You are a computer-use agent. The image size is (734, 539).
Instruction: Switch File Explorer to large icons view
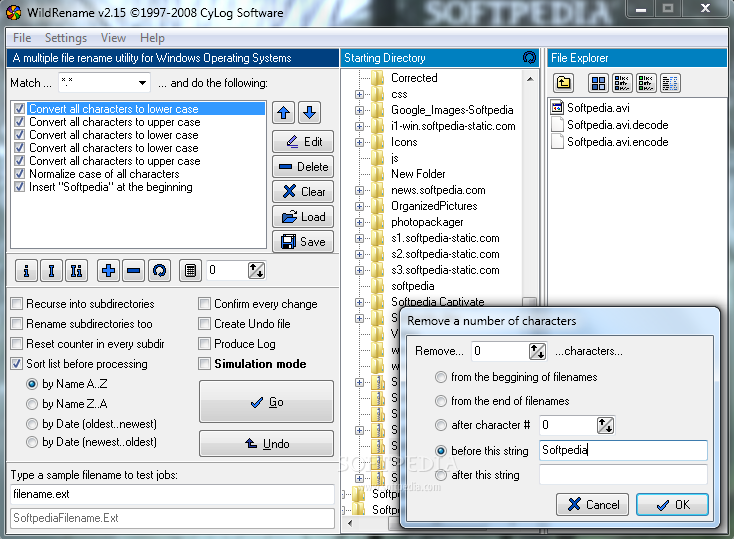click(x=598, y=83)
